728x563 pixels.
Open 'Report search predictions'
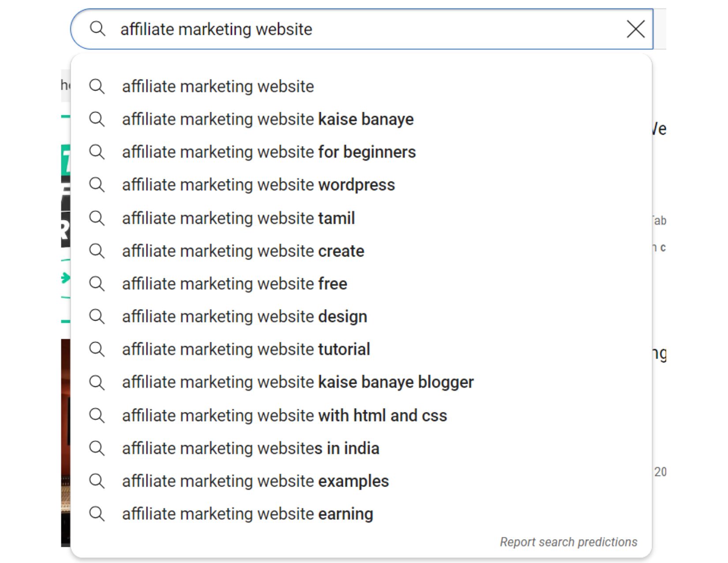[x=568, y=542]
